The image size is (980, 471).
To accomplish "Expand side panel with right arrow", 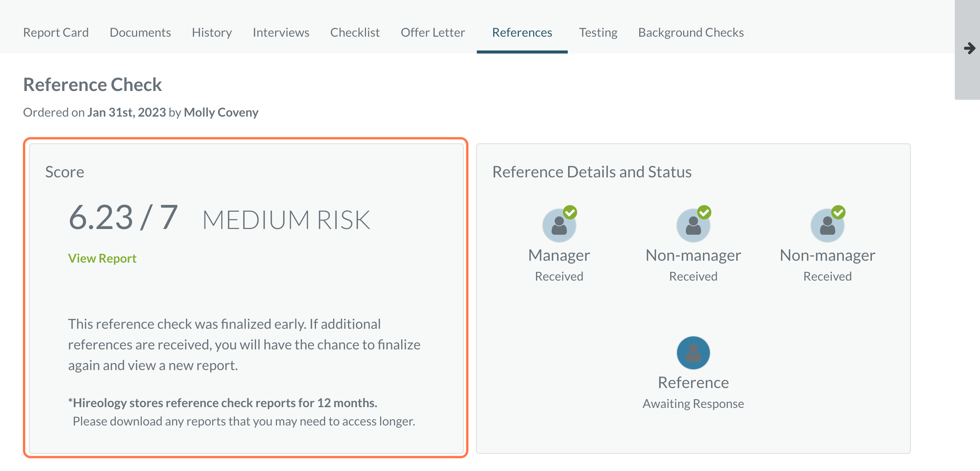I will click(969, 49).
